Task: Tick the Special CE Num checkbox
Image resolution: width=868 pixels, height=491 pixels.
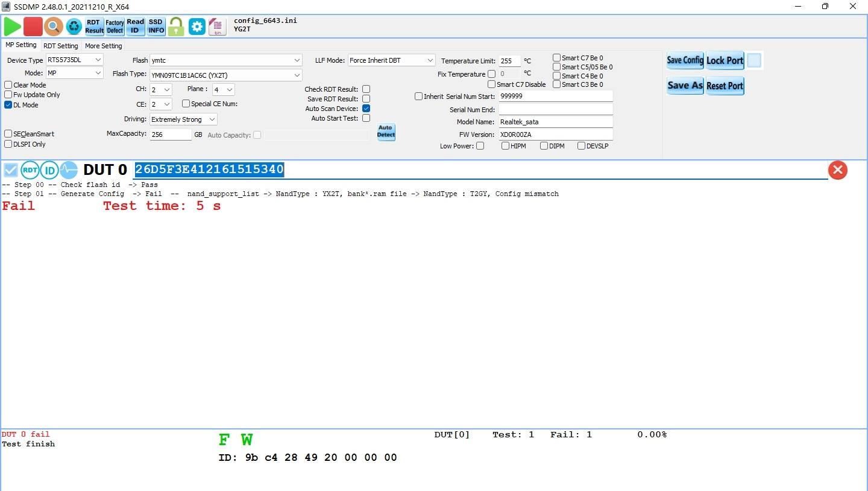Action: click(186, 104)
